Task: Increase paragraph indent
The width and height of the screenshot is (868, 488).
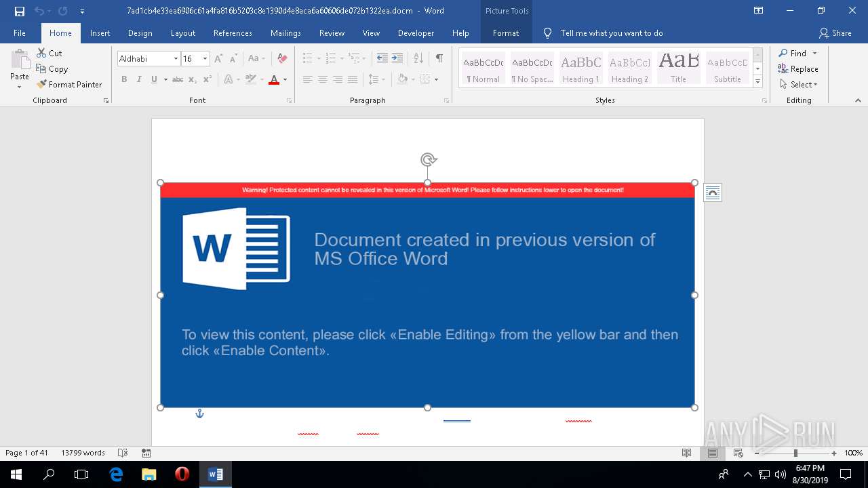Action: 397,59
